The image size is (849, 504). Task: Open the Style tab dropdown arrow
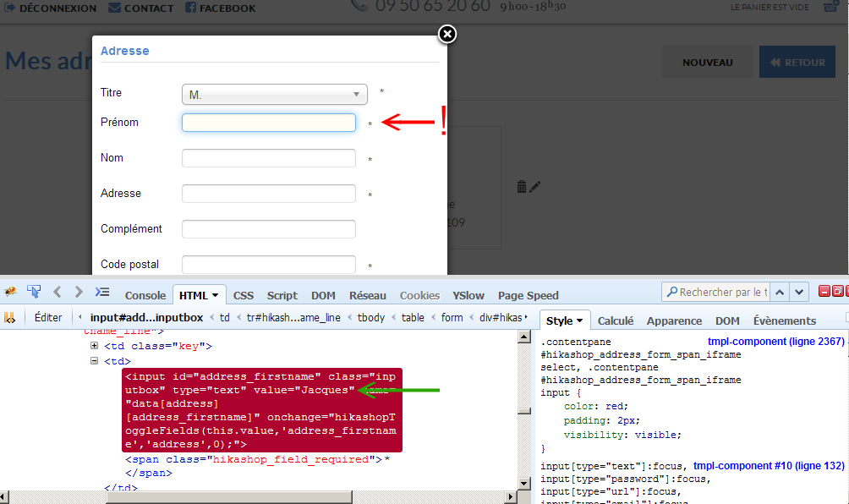(579, 320)
